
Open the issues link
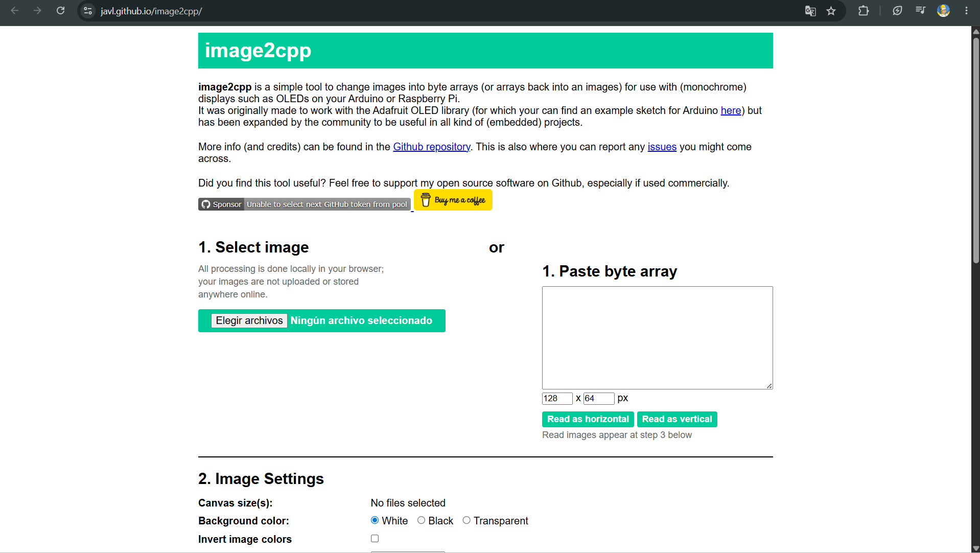coord(662,147)
